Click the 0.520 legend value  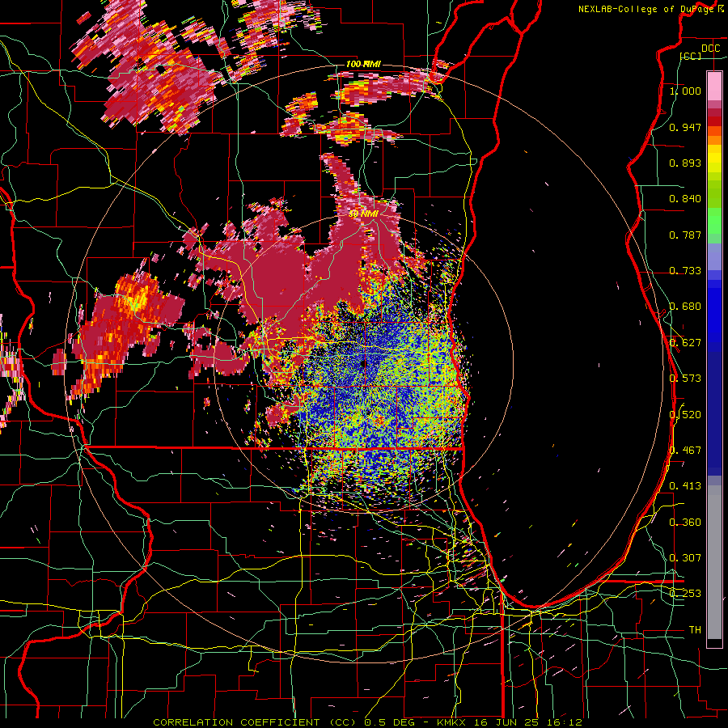pyautogui.click(x=685, y=415)
